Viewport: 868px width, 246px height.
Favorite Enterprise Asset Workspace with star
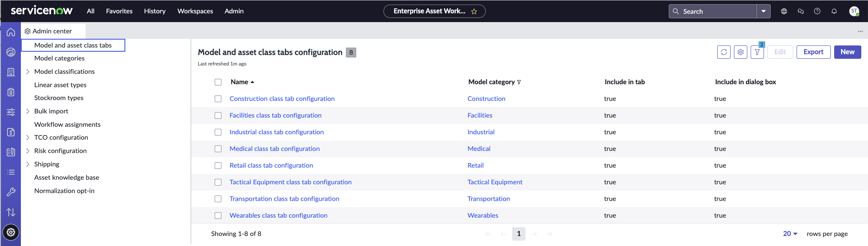(474, 12)
